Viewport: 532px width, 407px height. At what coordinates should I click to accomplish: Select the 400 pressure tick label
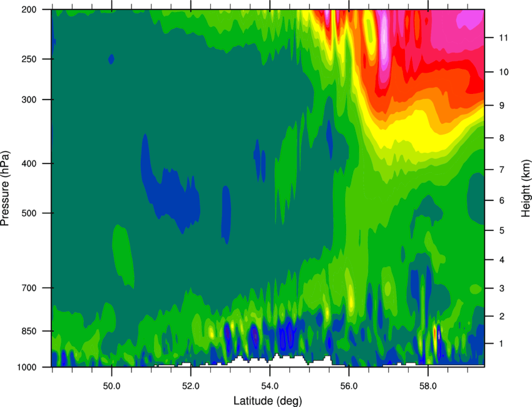click(x=29, y=163)
